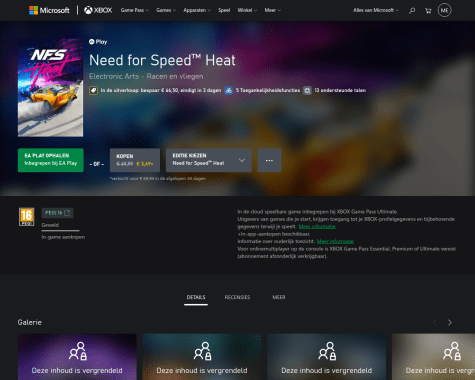Viewport: 475px width, 380px height.
Task: Click the 13 ondersteunde talen text
Action: click(x=340, y=90)
